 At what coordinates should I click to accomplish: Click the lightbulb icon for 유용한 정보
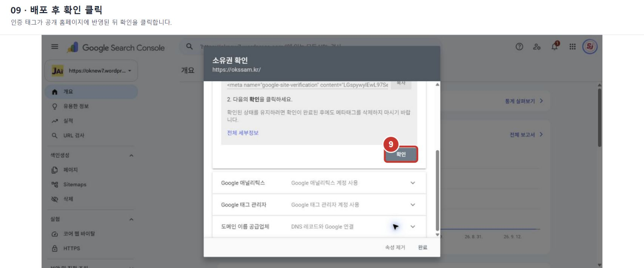click(55, 106)
